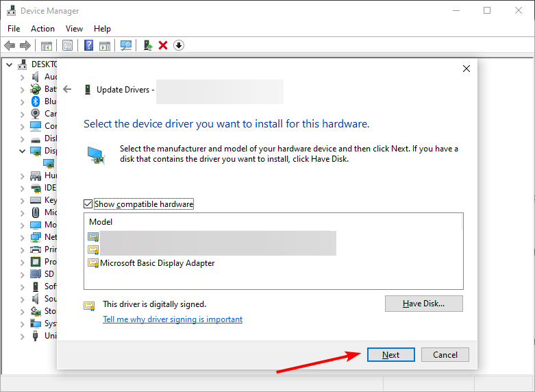This screenshot has height=392, width=535.
Task: Click the Monitors category icon
Action: click(x=36, y=225)
